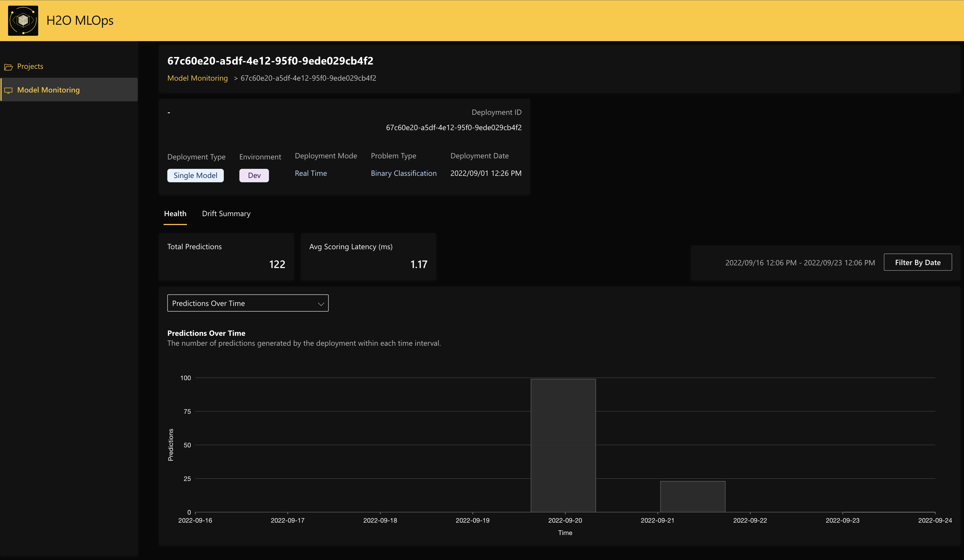The image size is (964, 560).
Task: Click the Total Predictions value 122
Action: point(277,264)
